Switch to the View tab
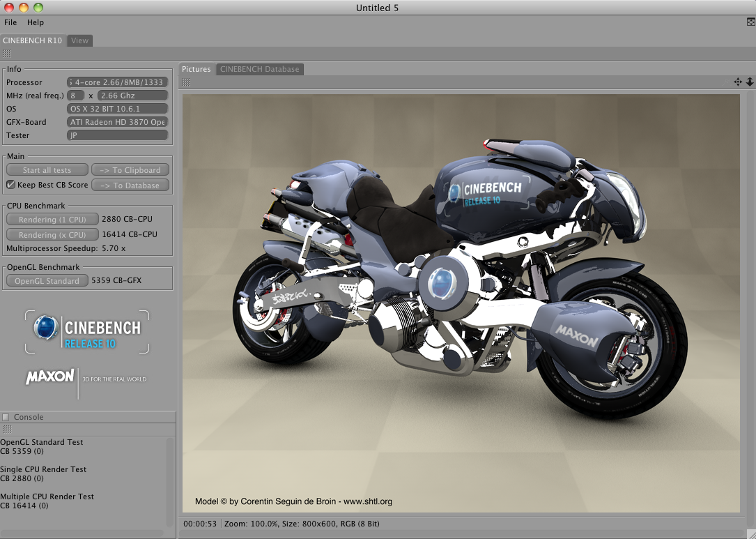756x539 pixels. (79, 40)
